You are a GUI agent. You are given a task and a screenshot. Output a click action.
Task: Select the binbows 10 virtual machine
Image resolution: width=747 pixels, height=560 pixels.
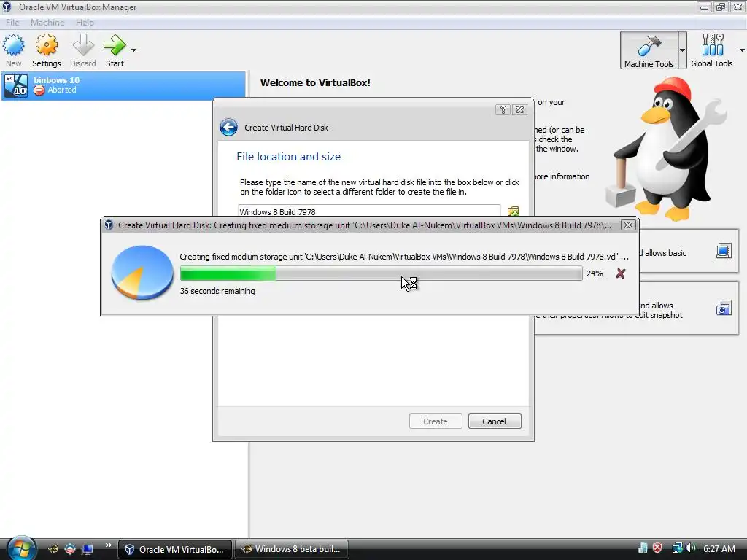123,86
